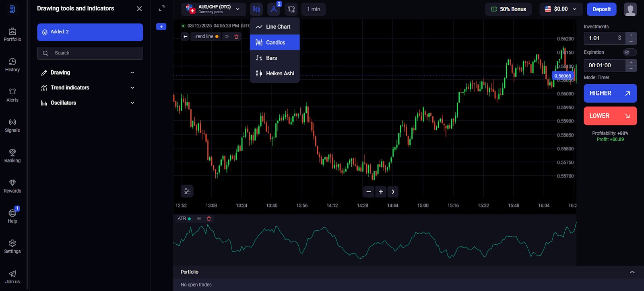Image resolution: width=644 pixels, height=291 pixels.
Task: Delete the ATR indicator with trash icon
Action: point(208,218)
